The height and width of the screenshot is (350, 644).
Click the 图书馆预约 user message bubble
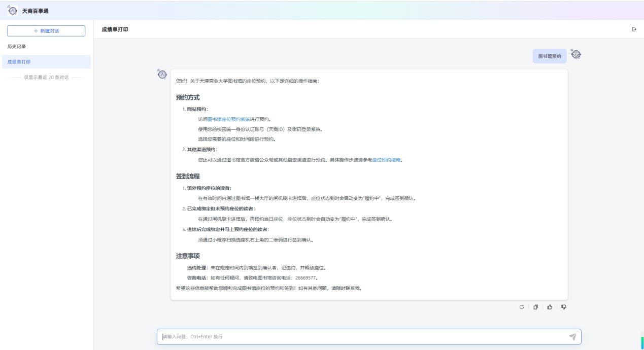pos(550,56)
